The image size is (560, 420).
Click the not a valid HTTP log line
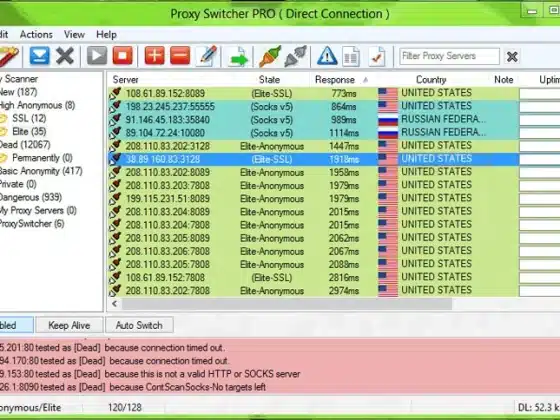pyautogui.click(x=150, y=374)
